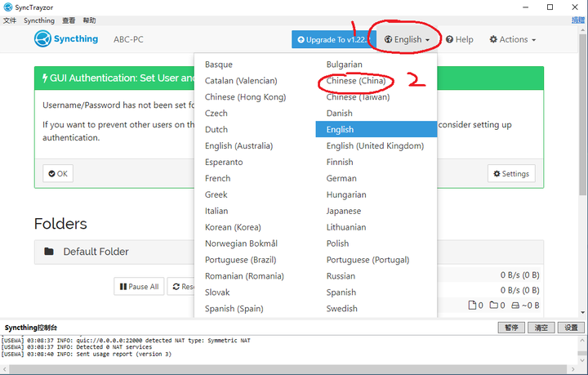Open the 帮助 menu
Image resolution: width=588 pixels, height=375 pixels.
coord(89,20)
